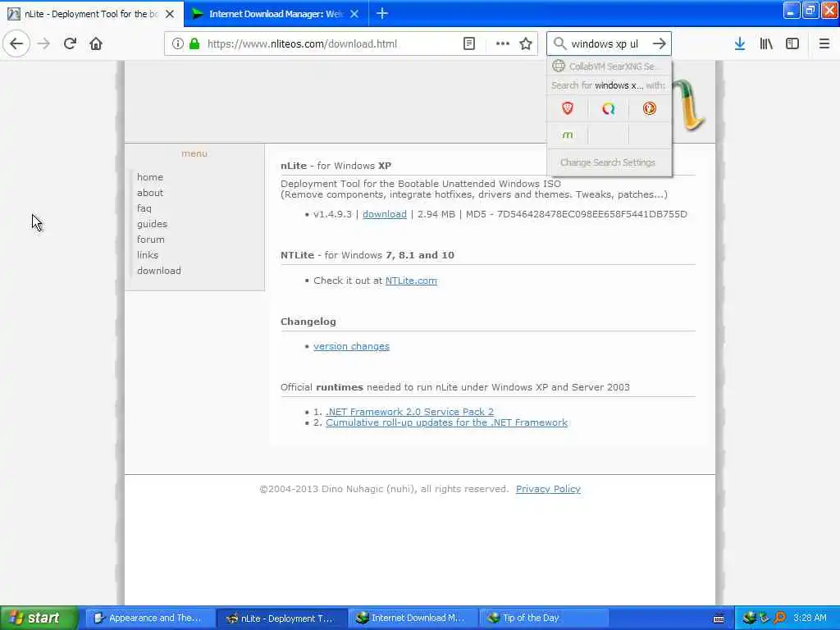This screenshot has width=840, height=630.
Task: Open the browser home page
Action: coord(96,43)
